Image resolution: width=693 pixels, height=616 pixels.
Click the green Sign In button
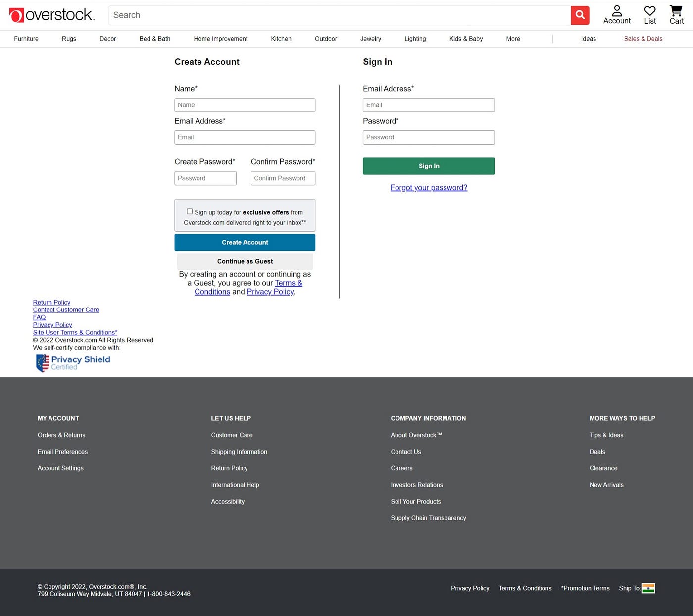429,166
